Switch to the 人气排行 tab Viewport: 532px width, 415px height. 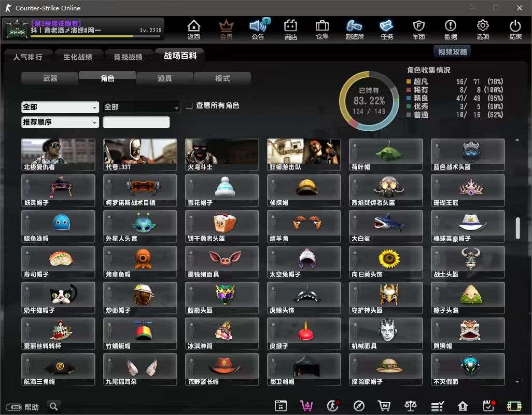(x=28, y=57)
